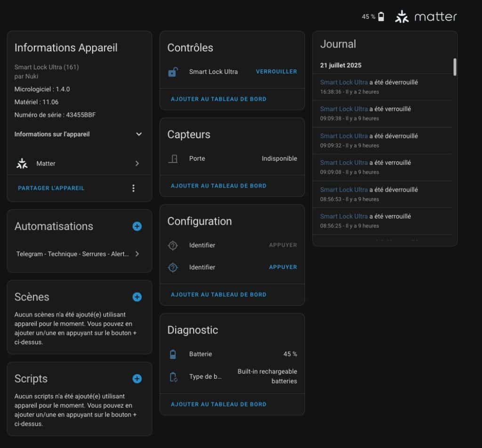
Task: Add Configuration to tableau de bord
Action: (218, 295)
